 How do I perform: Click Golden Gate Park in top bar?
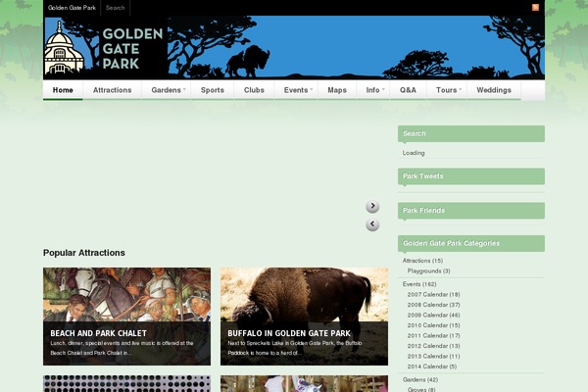(x=72, y=8)
